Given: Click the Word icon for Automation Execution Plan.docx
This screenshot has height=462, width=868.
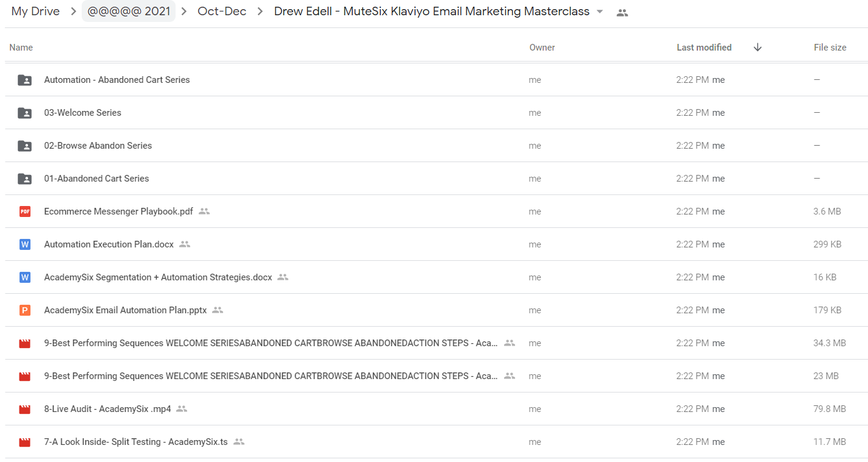Looking at the screenshot, I should point(24,244).
